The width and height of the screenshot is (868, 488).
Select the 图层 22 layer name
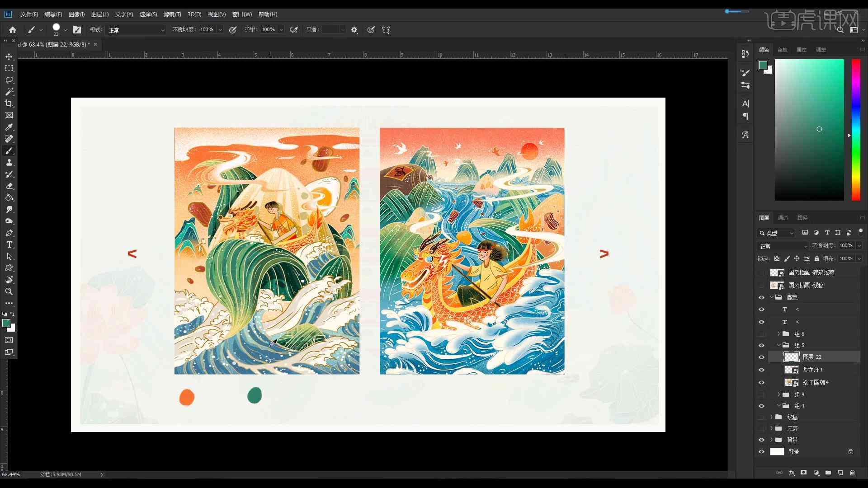click(x=812, y=357)
